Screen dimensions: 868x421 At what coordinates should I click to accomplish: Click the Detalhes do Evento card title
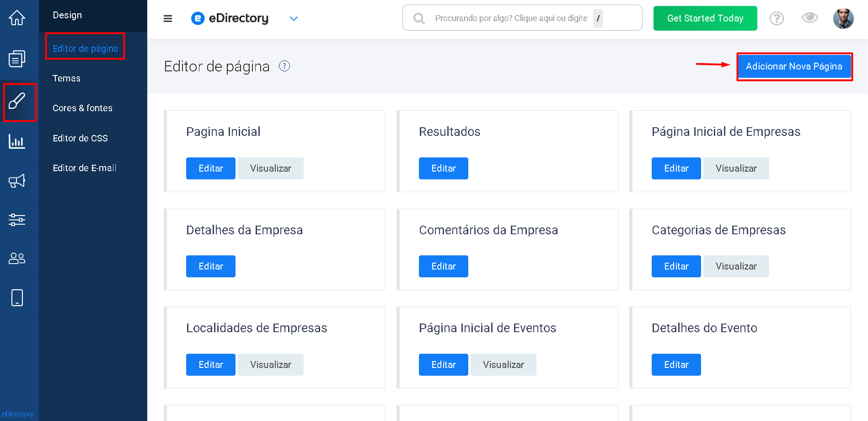point(704,328)
